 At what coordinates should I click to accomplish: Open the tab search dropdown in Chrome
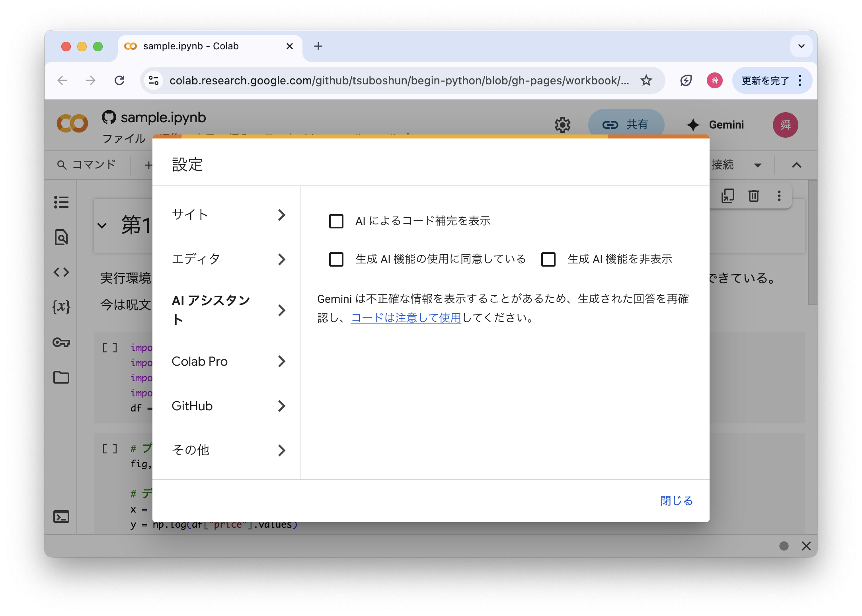pos(802,46)
